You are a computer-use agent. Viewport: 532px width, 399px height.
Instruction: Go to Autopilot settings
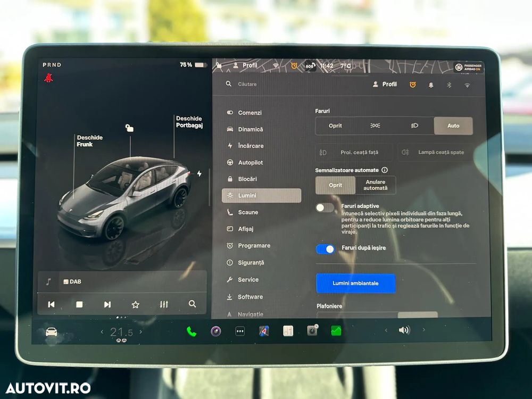[245, 162]
